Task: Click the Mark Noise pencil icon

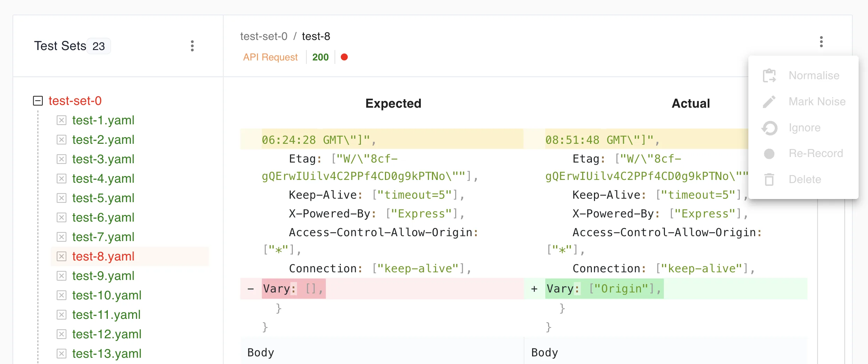Action: tap(769, 101)
